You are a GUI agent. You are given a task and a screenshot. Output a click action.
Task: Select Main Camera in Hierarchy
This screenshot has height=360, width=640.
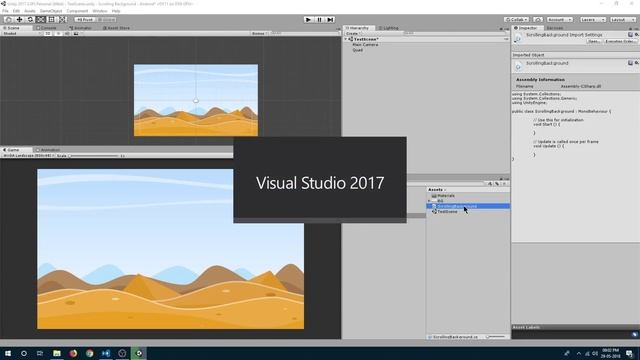coord(365,44)
